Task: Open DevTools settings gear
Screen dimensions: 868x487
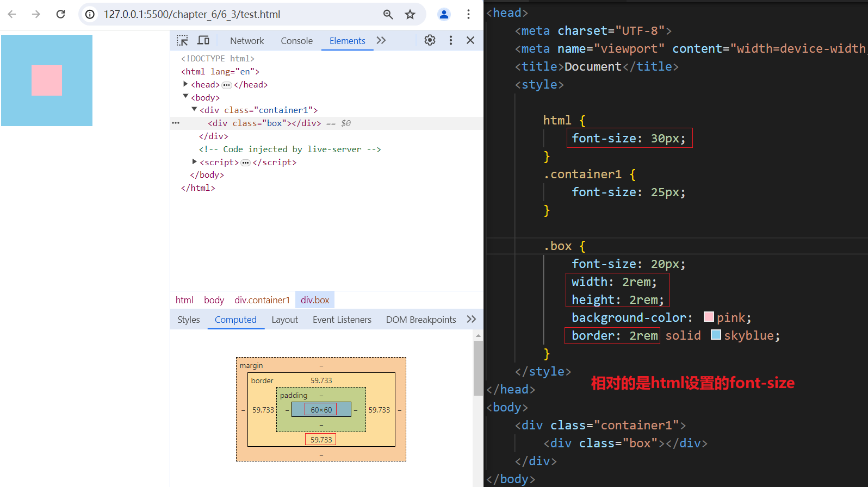Action: (x=430, y=40)
